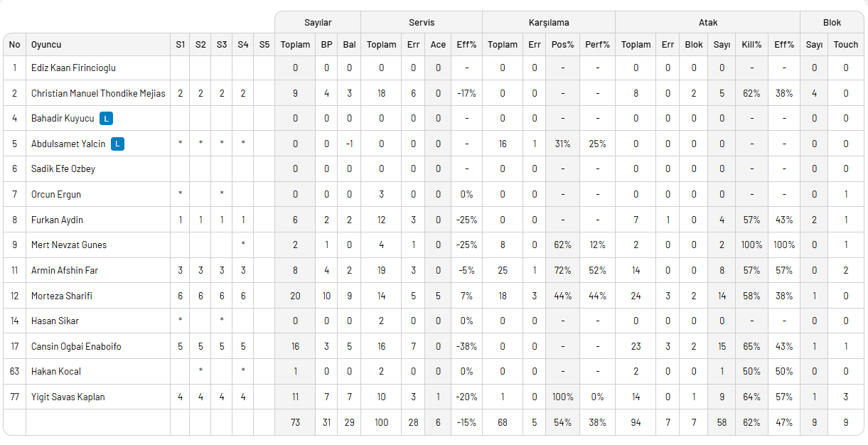Sort by the Ace column header
The width and height of the screenshot is (868, 445).
tap(438, 45)
